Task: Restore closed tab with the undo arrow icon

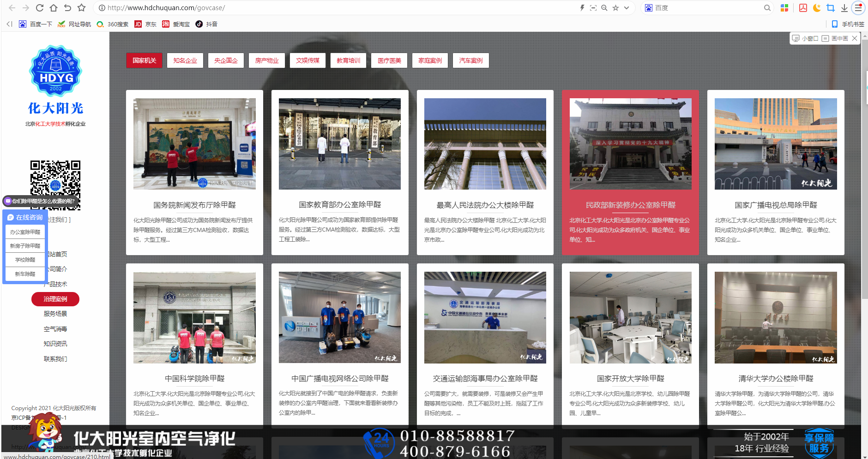Action: click(67, 8)
